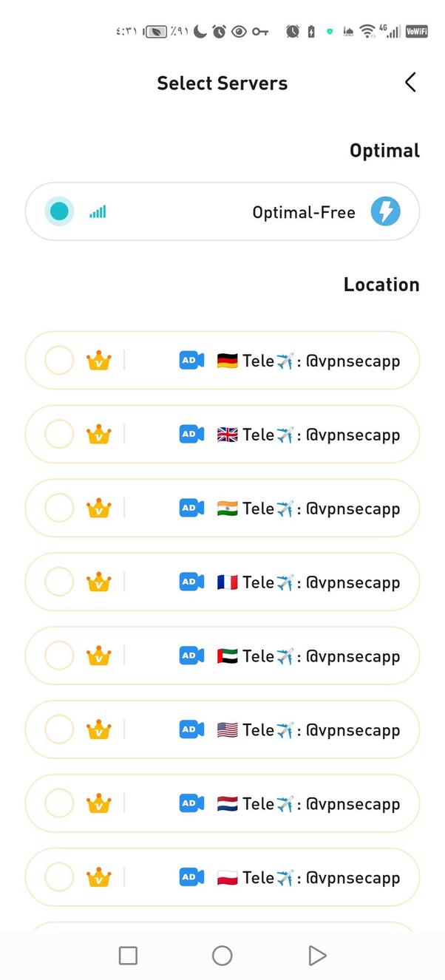Tap the crown icon on the UAE server row
The image size is (445, 980).
point(99,656)
